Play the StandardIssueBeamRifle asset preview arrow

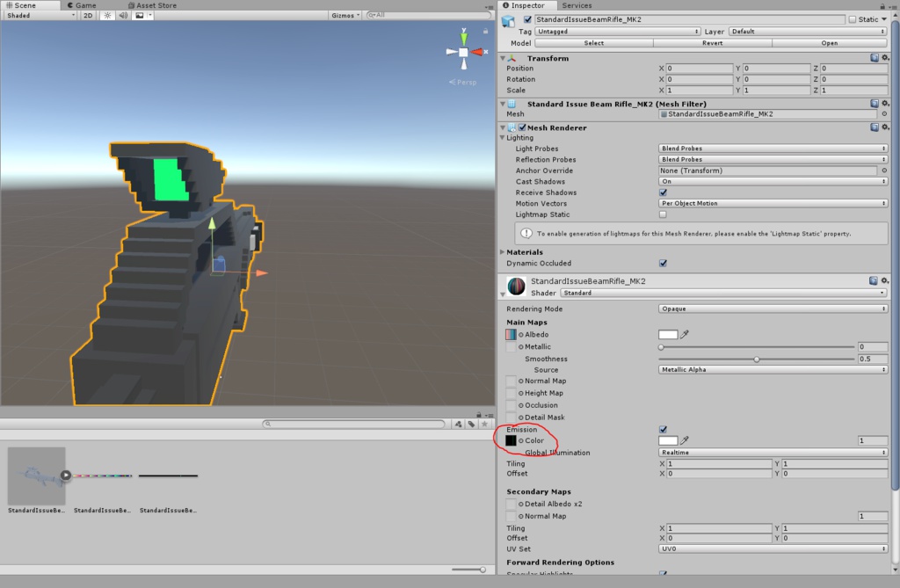(65, 475)
